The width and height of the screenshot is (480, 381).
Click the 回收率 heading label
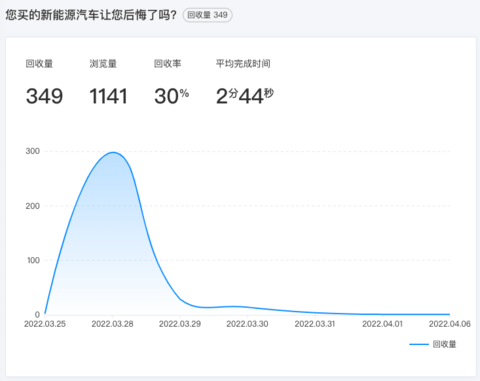point(167,63)
